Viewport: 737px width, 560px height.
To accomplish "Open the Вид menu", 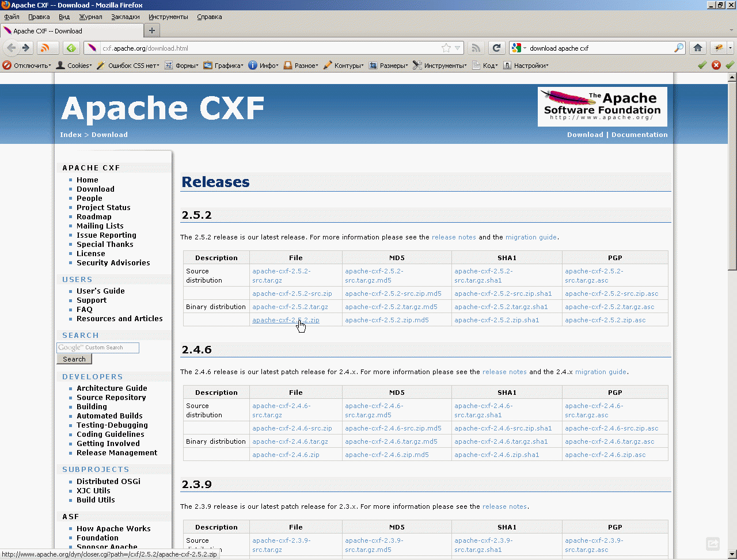I will tap(64, 17).
